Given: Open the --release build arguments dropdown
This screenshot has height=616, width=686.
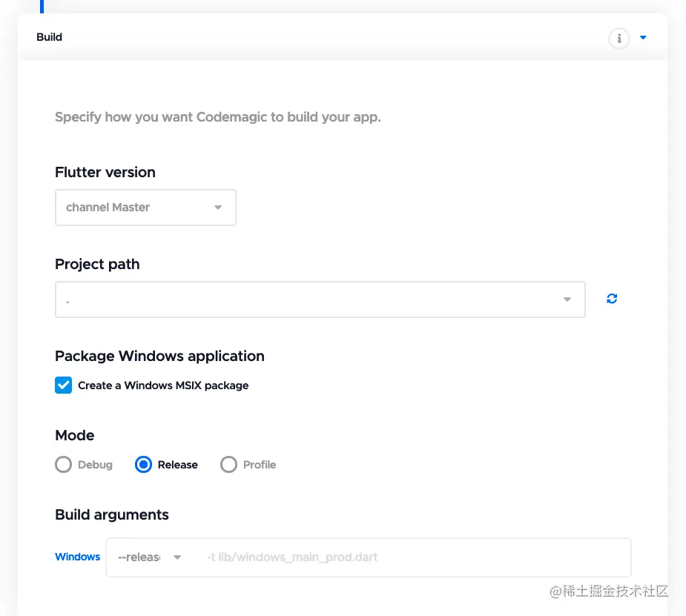Looking at the screenshot, I should 149,557.
